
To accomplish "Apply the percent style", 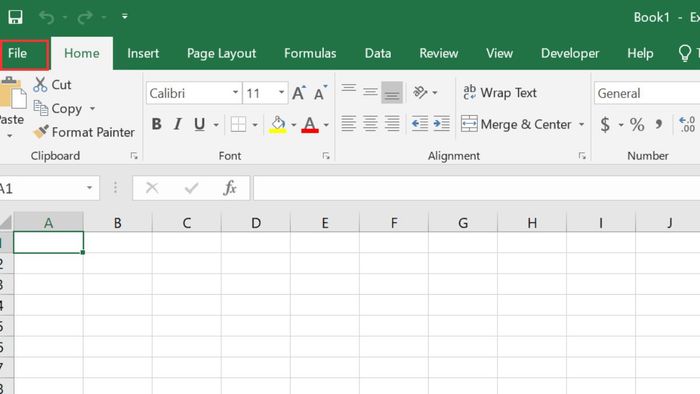I will tap(637, 124).
